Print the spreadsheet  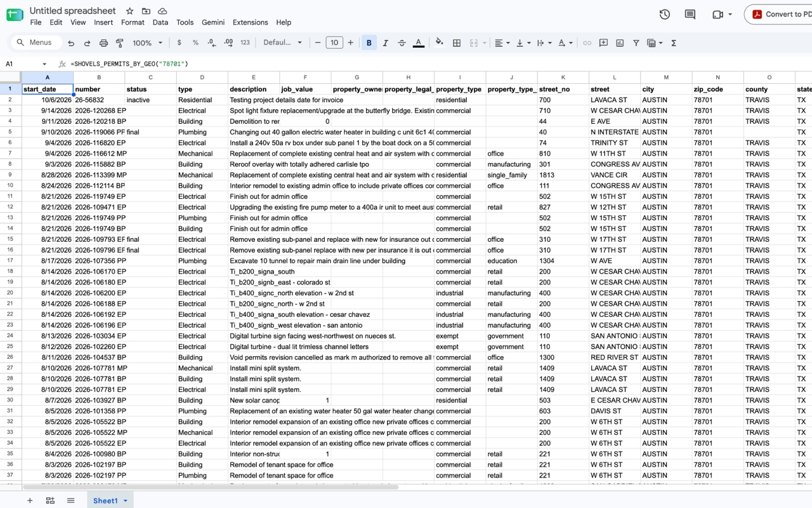click(x=103, y=43)
